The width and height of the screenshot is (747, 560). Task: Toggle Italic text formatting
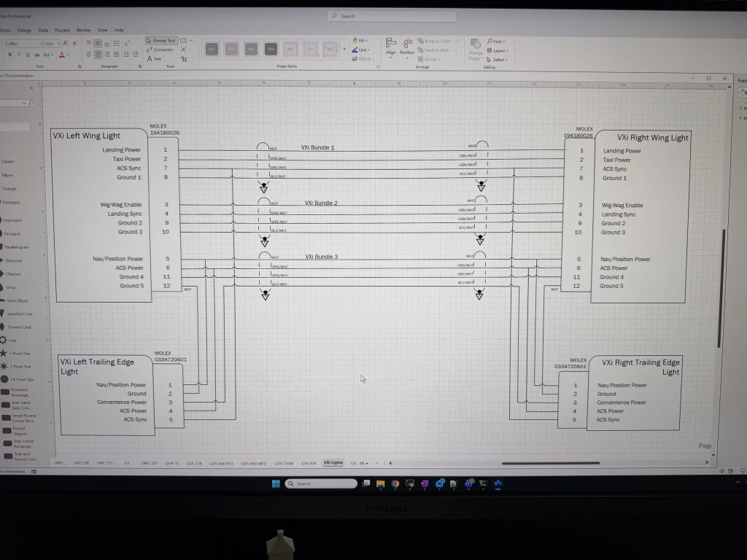18,55
